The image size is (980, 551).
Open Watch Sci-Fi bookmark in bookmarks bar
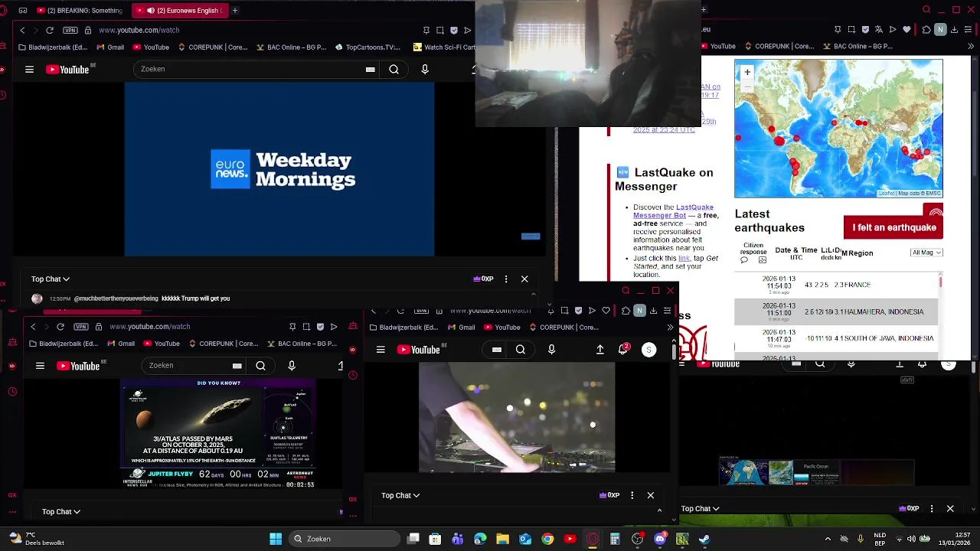[x=444, y=47]
